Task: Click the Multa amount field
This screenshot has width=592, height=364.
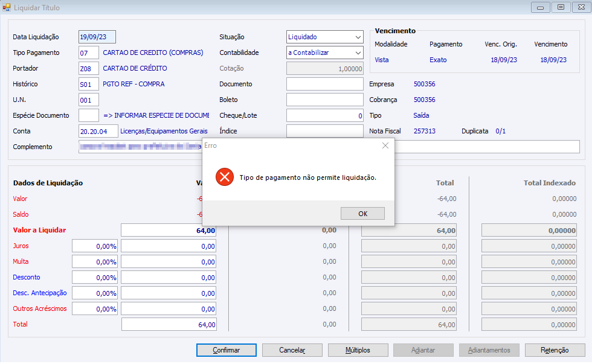Action: (x=169, y=262)
